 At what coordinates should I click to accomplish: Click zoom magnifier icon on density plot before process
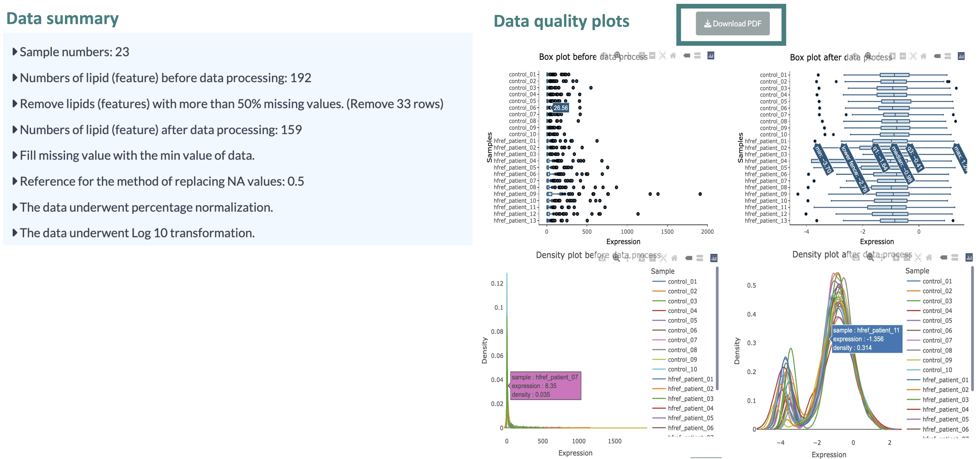pos(616,258)
